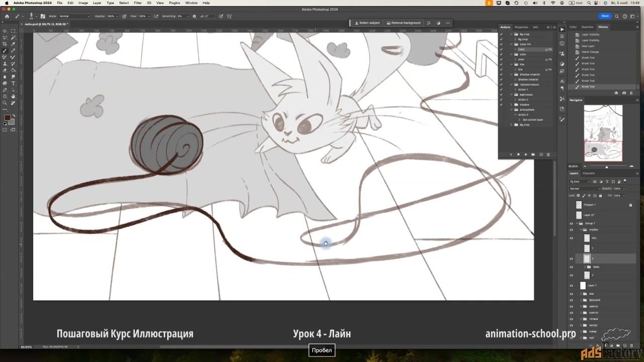Switch to the Properties tab

coord(521,27)
